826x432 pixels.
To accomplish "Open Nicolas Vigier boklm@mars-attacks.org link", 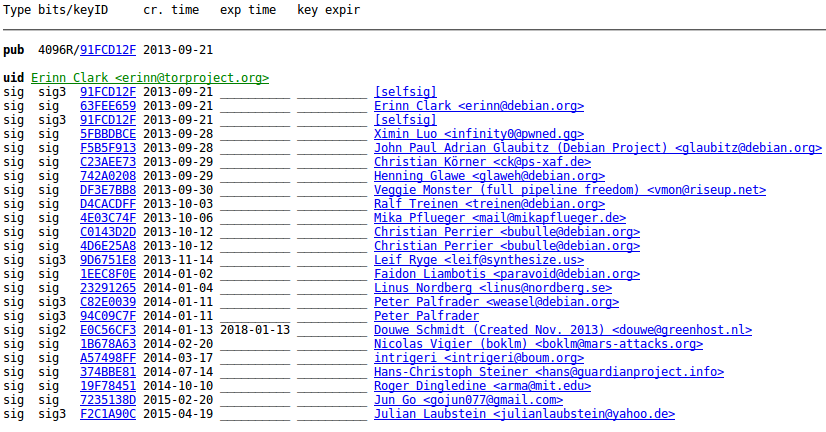I will click(x=538, y=344).
